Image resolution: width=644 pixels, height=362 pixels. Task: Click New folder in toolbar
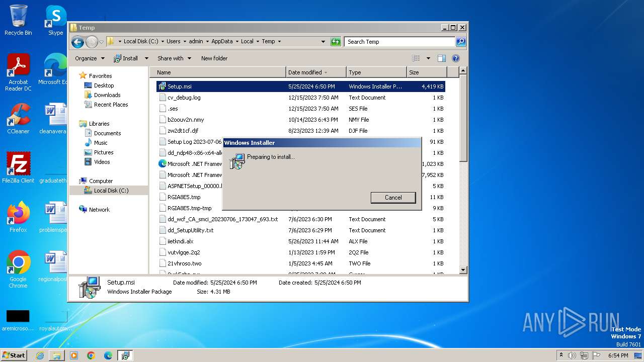coord(214,58)
